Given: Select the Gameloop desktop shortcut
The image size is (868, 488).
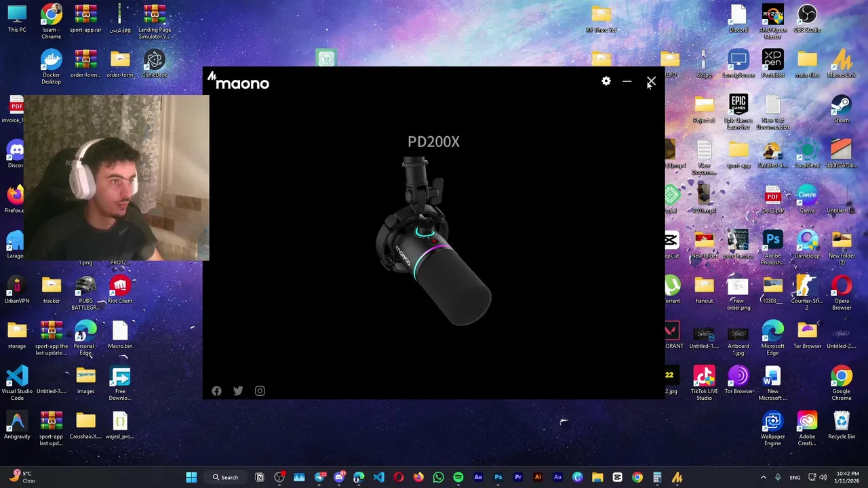Looking at the screenshot, I should click(807, 245).
